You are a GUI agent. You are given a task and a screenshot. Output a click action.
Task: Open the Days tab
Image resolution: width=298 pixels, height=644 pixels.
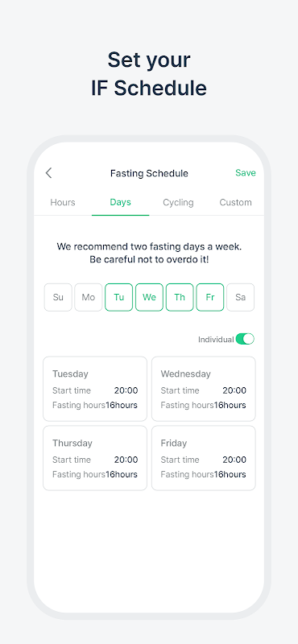point(121,203)
